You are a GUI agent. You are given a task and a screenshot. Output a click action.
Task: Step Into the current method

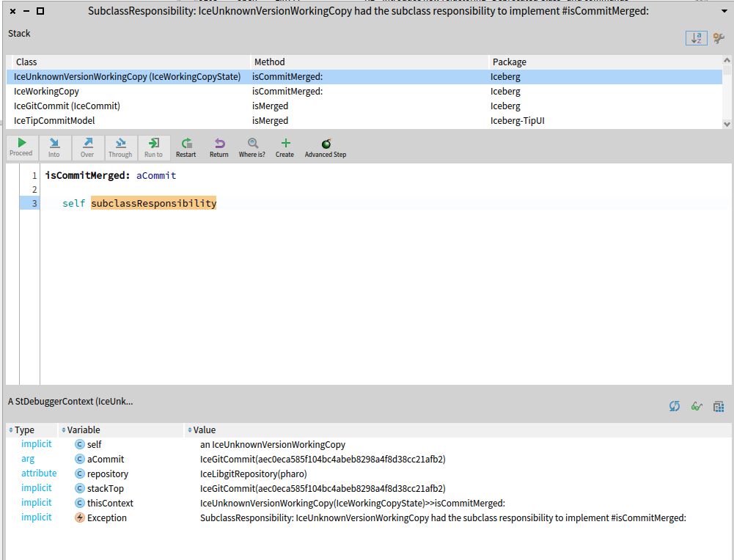54,147
